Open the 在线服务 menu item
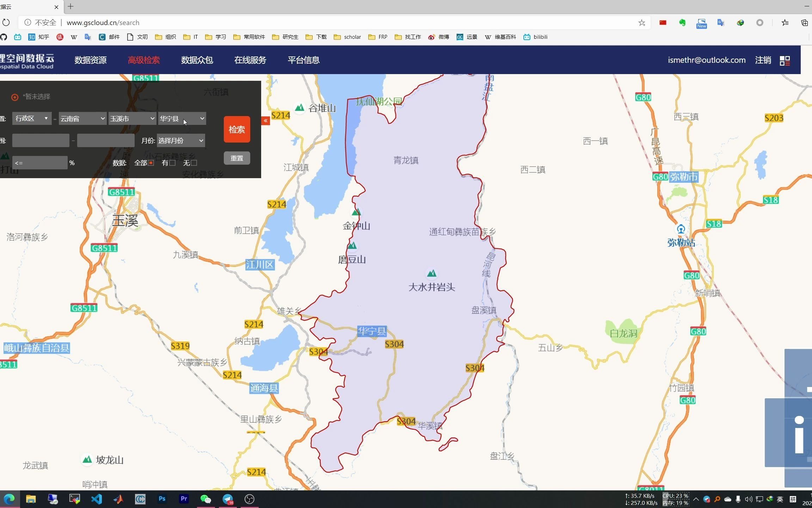 pos(250,60)
